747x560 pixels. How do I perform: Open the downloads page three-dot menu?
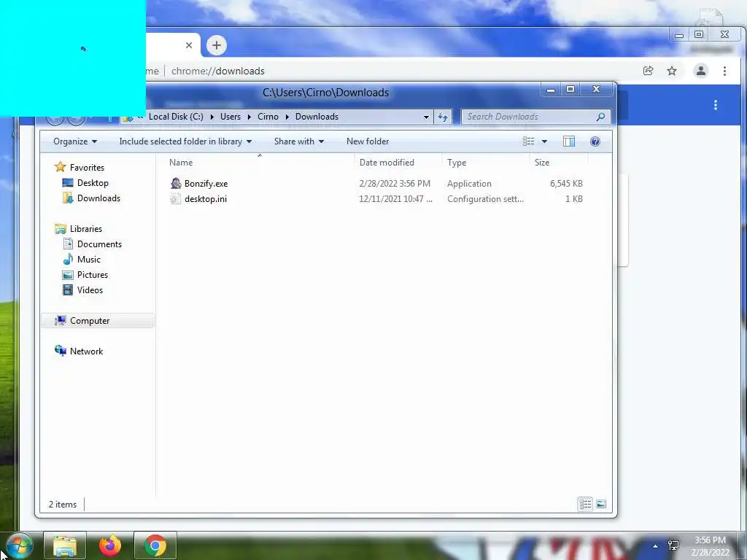click(715, 105)
